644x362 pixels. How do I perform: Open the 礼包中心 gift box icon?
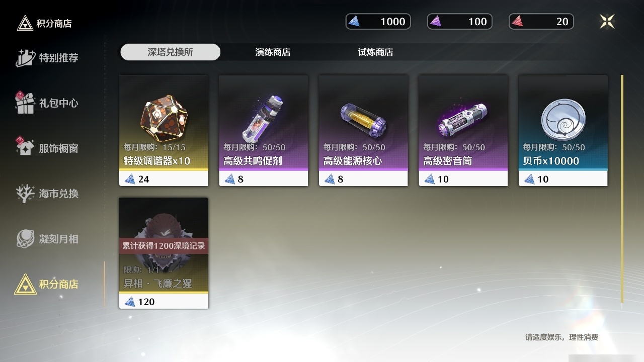tap(25, 102)
